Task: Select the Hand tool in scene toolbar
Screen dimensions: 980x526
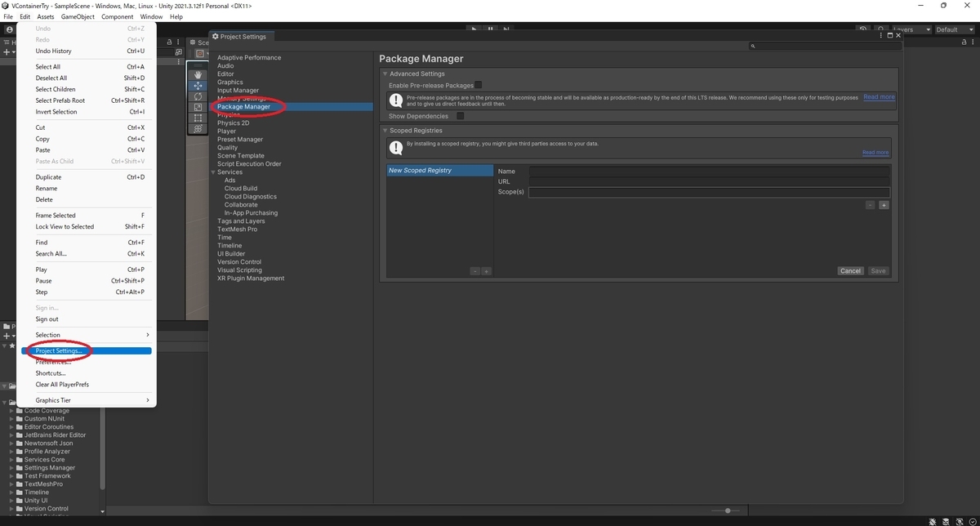Action: tap(198, 74)
